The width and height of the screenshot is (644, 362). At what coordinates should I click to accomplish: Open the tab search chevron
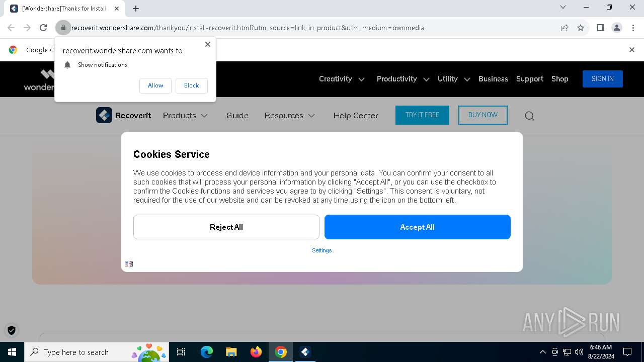tap(563, 7)
